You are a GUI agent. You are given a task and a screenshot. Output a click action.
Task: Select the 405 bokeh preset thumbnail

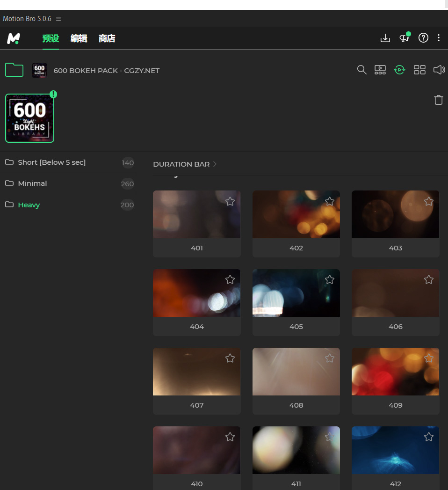pos(296,293)
